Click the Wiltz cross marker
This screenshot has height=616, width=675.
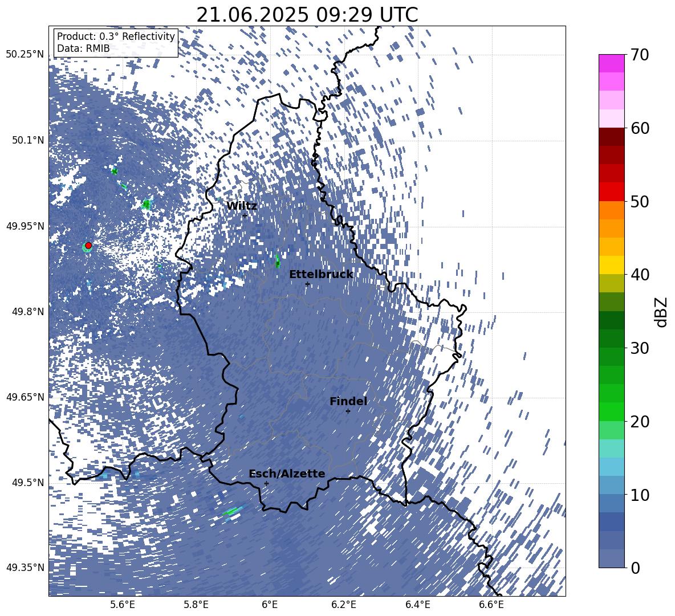click(x=245, y=215)
